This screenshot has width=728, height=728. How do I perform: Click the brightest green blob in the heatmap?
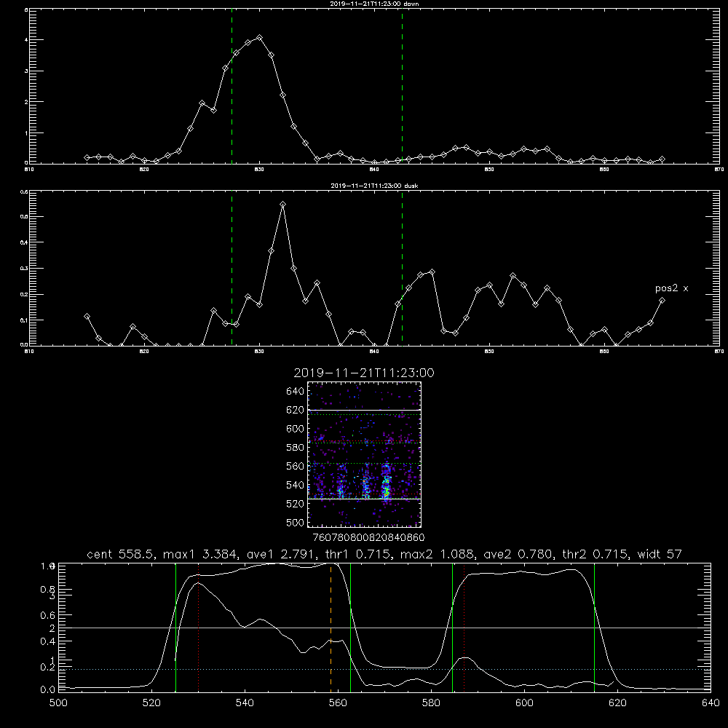(x=386, y=491)
